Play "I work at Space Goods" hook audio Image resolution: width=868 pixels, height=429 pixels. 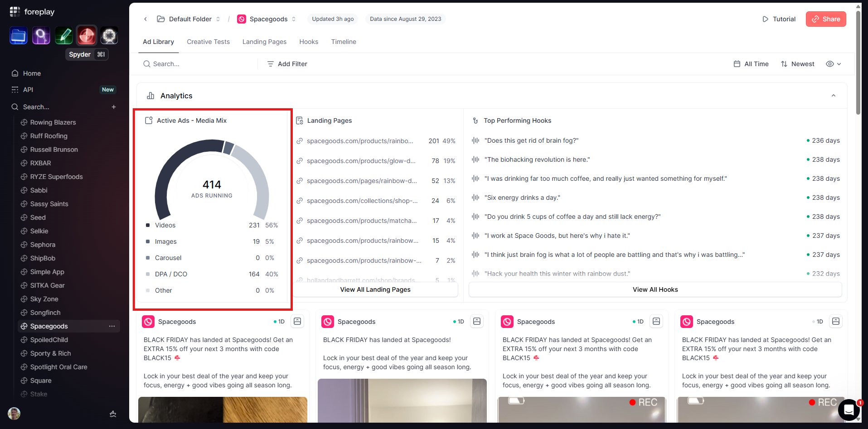pos(475,236)
